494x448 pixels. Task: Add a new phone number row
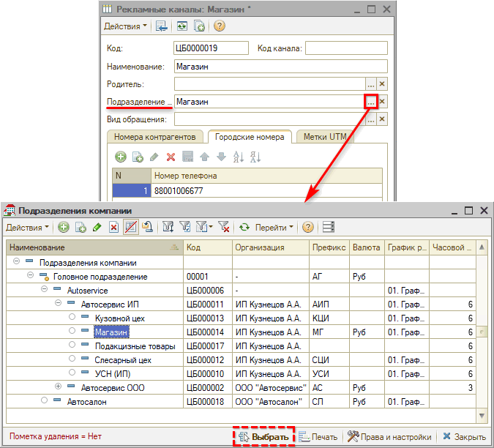121,157
